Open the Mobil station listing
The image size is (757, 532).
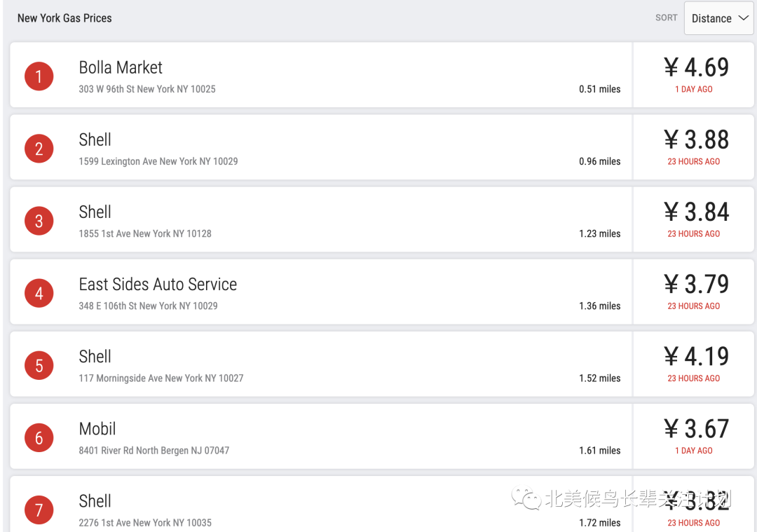pos(97,429)
